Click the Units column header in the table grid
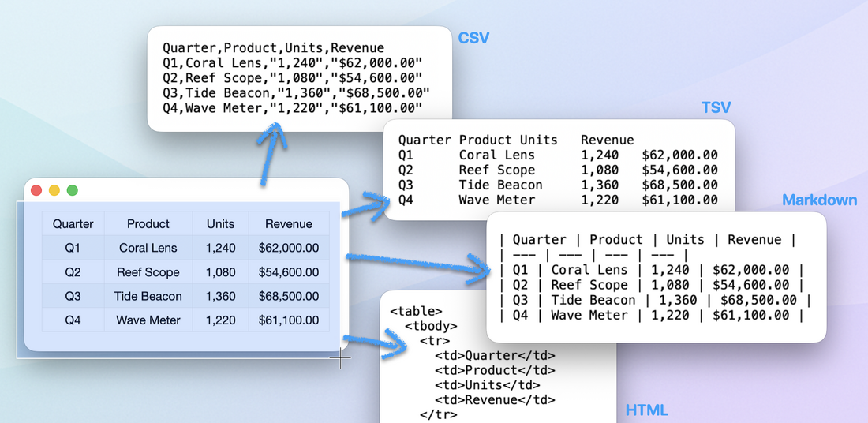 point(220,224)
